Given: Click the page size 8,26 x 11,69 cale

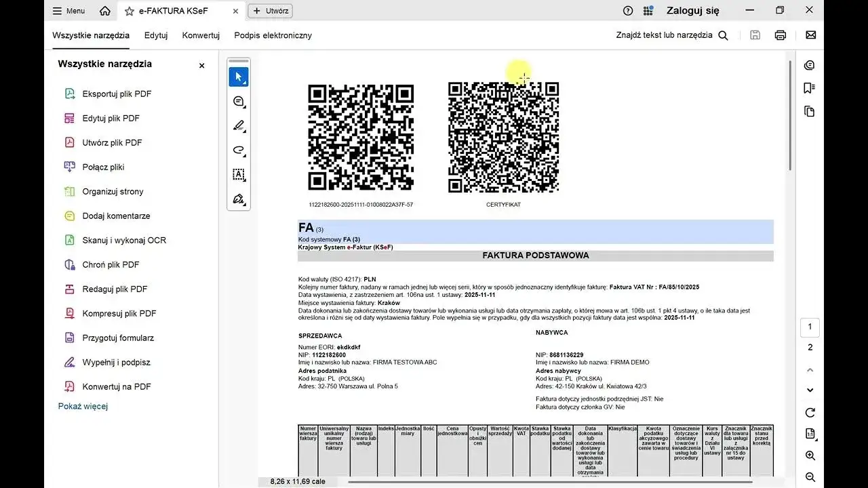Looking at the screenshot, I should 298,481.
